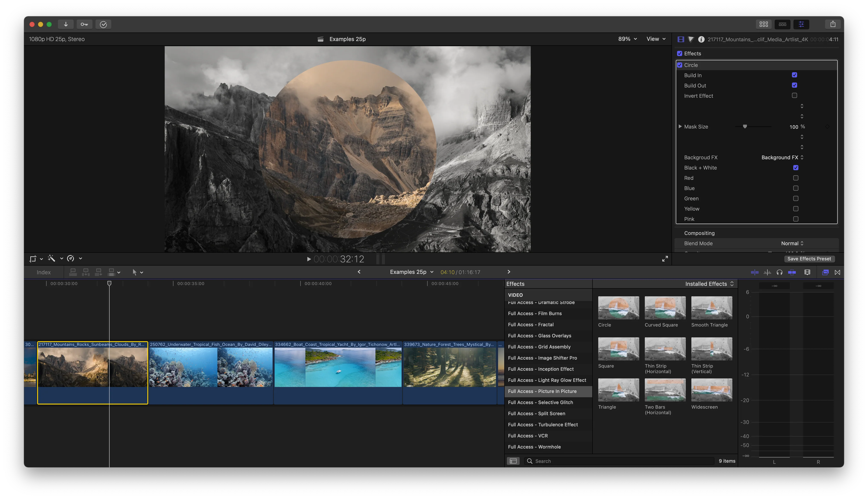This screenshot has width=868, height=499.
Task: Toggle snapping icon in timeline toolbar
Action: point(792,272)
